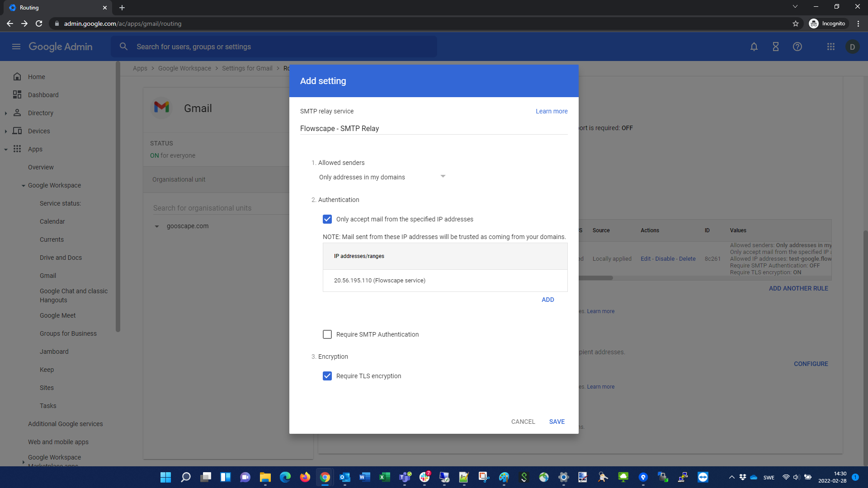The width and height of the screenshot is (868, 488).
Task: Open the Google Admin navigation menu
Action: click(x=16, y=47)
